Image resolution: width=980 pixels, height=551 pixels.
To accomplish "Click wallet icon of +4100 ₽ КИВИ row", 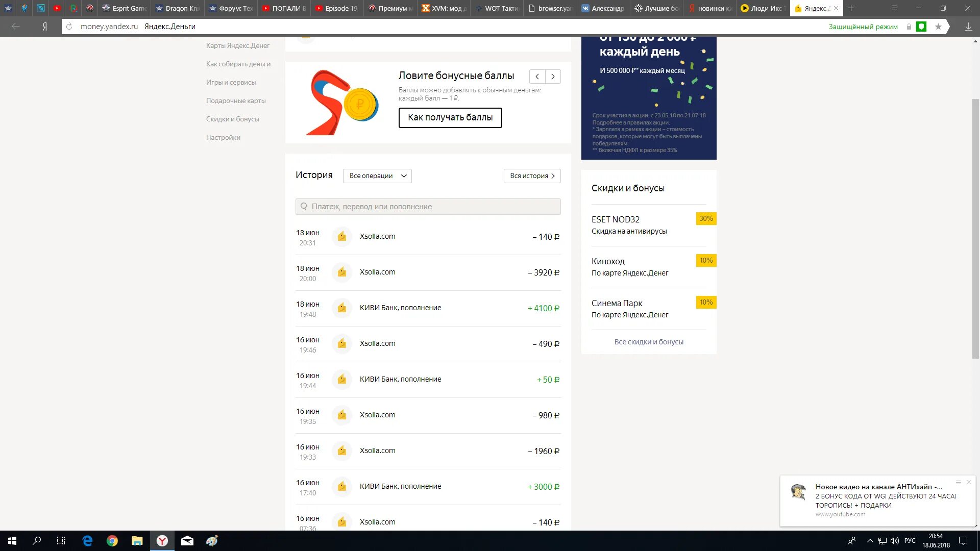I will (x=342, y=308).
